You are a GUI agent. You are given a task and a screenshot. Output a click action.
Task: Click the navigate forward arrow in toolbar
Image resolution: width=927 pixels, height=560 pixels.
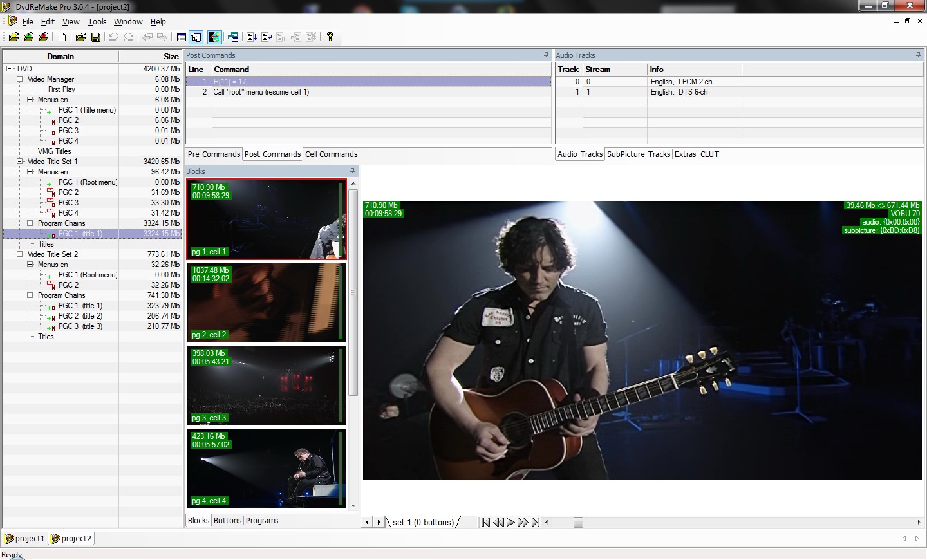click(x=162, y=37)
